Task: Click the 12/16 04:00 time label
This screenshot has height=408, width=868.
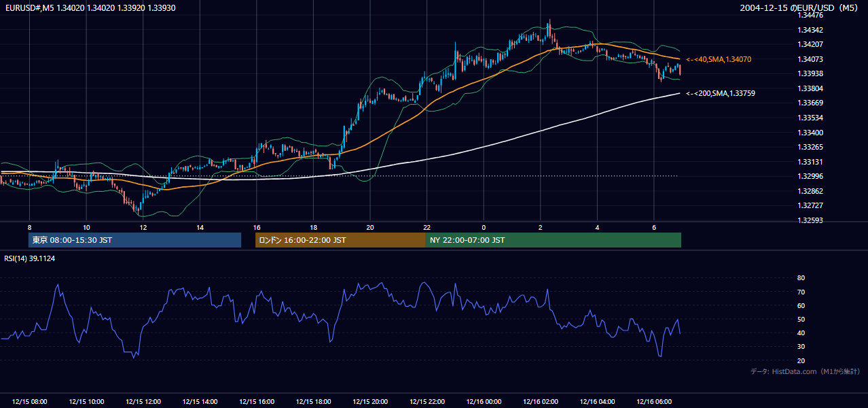Action: (x=597, y=402)
